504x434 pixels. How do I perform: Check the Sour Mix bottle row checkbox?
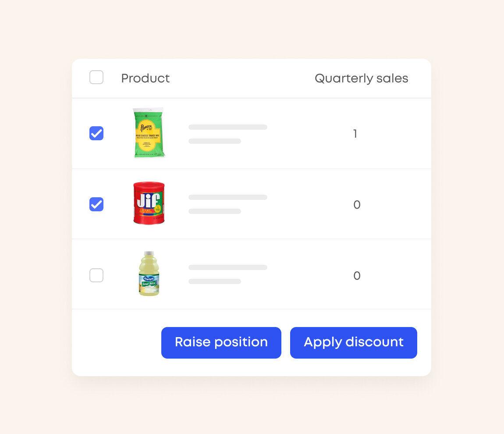click(x=96, y=275)
